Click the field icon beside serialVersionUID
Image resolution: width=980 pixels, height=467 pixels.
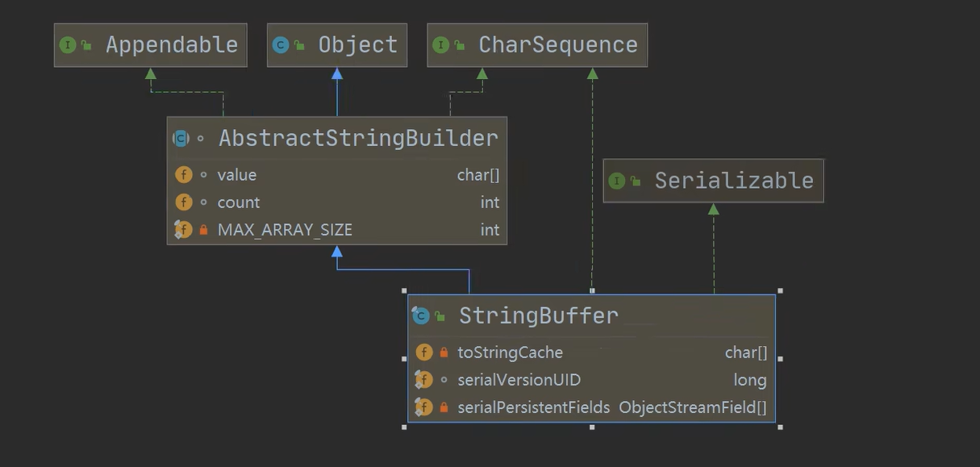tap(423, 380)
